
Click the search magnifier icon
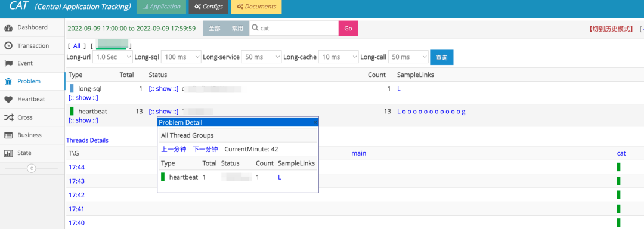(255, 28)
